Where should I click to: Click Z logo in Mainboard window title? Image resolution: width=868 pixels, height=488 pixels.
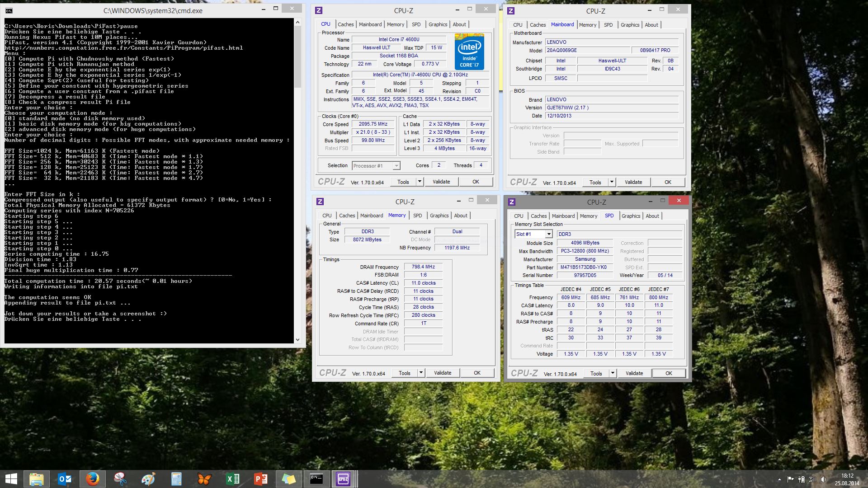(x=511, y=11)
